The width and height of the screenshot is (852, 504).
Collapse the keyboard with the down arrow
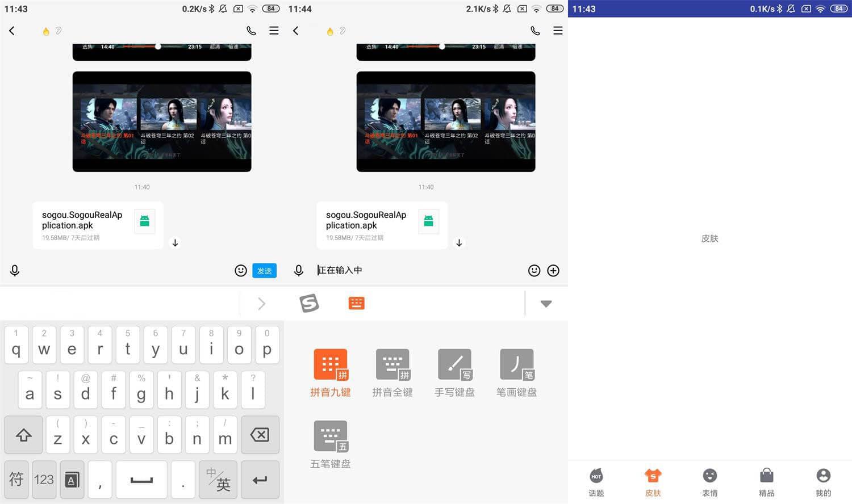pos(545,303)
